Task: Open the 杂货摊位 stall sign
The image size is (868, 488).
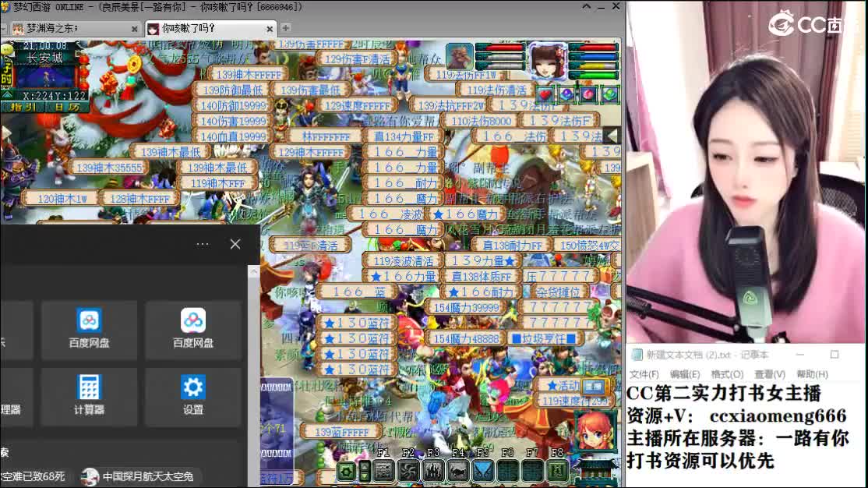Action: (x=557, y=292)
